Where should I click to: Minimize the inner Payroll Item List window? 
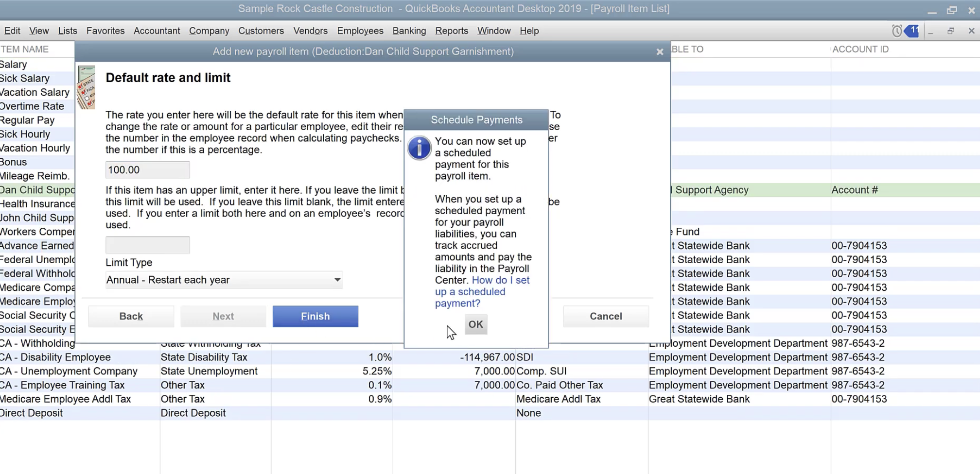point(930,31)
